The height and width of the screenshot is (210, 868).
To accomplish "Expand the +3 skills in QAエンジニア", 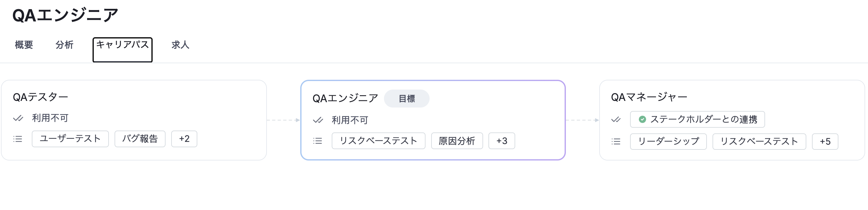I will (x=501, y=141).
